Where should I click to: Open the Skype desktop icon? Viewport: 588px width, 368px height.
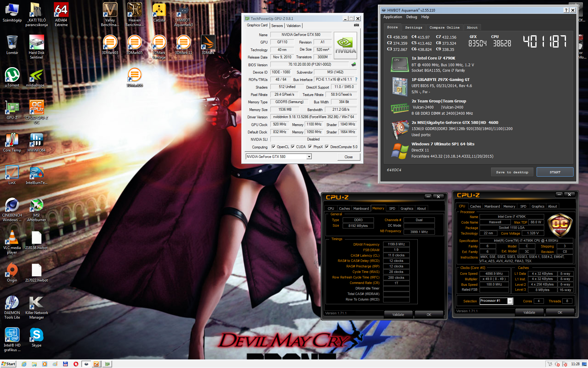(36, 337)
